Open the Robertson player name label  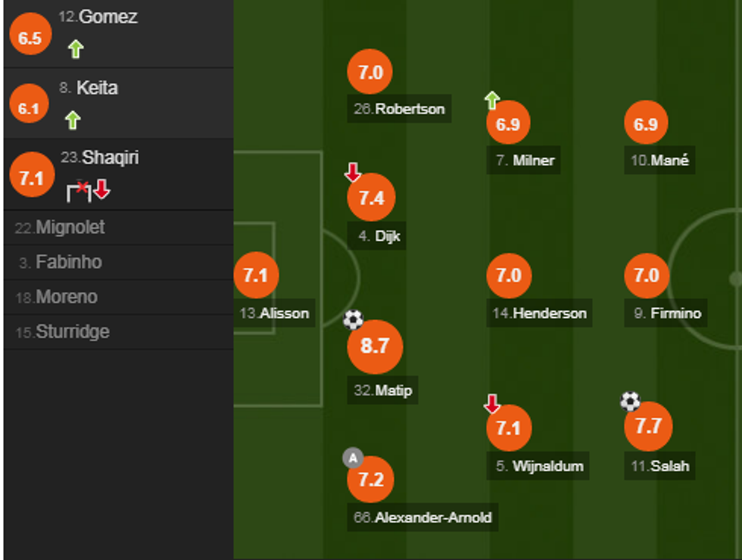pyautogui.click(x=400, y=109)
